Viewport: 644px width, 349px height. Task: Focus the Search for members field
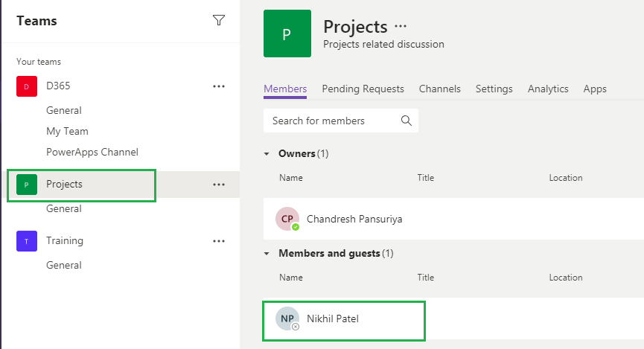tap(341, 121)
